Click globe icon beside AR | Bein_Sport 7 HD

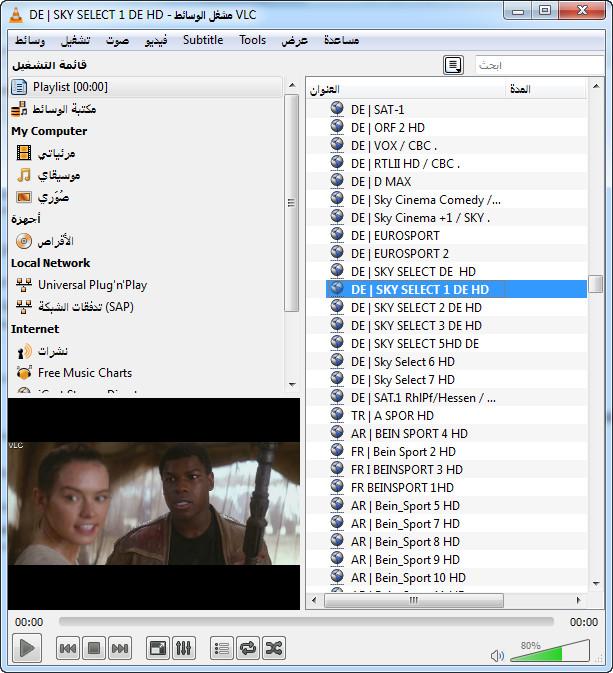coord(337,522)
